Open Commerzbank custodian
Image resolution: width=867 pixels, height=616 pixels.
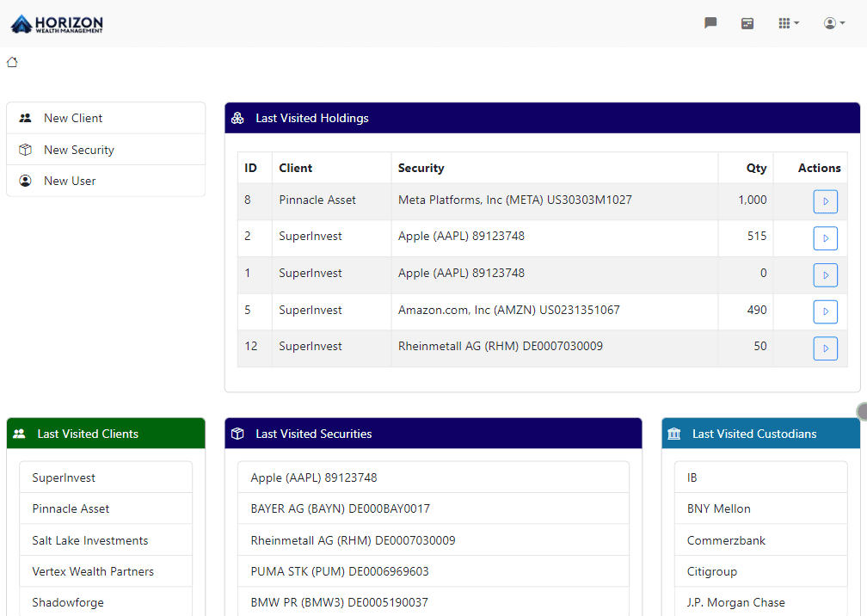[x=761, y=540]
